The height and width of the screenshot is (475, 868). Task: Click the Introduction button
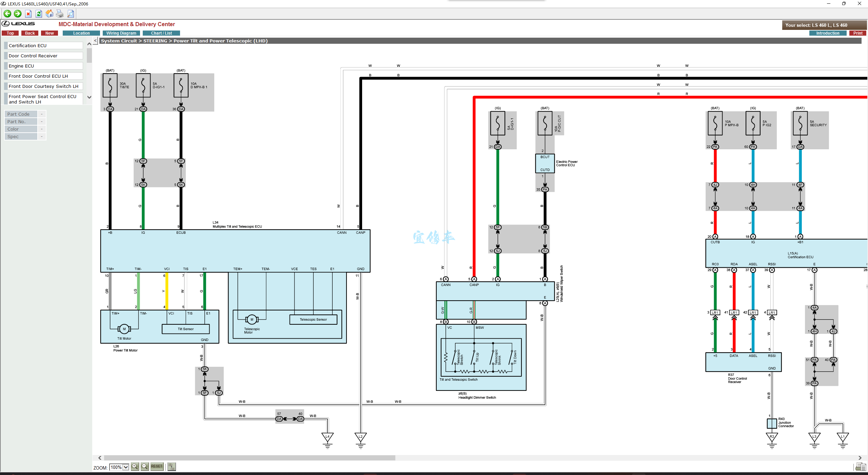(827, 33)
